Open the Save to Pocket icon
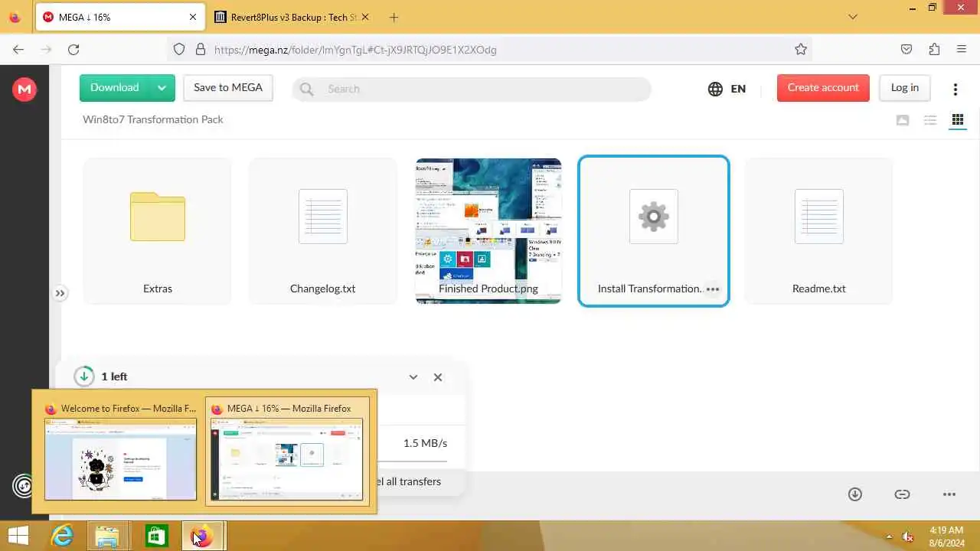 (906, 49)
